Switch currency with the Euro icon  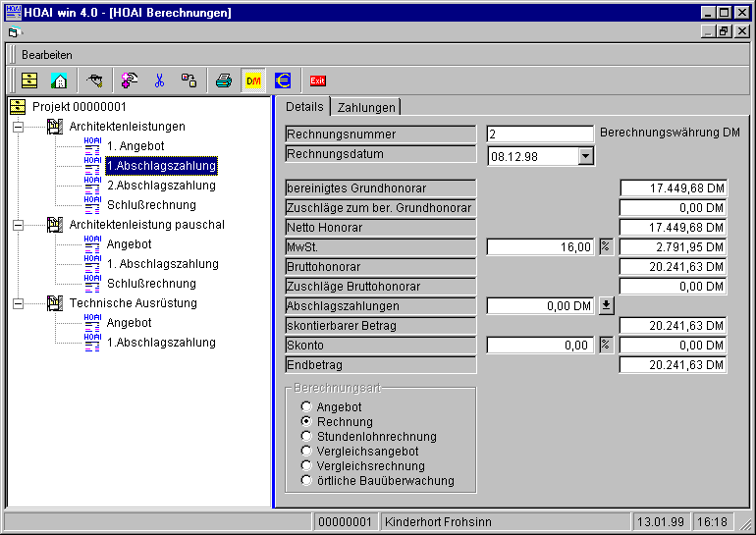coord(283,80)
